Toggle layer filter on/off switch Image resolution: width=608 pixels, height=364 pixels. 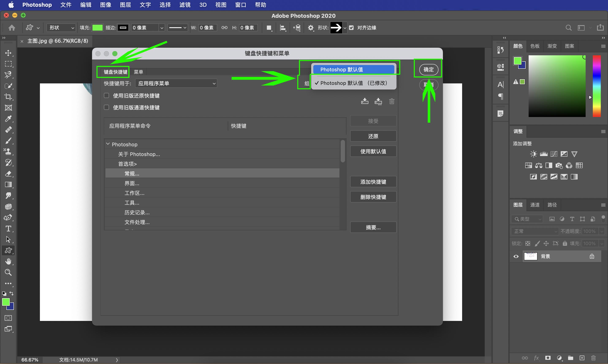(603, 218)
